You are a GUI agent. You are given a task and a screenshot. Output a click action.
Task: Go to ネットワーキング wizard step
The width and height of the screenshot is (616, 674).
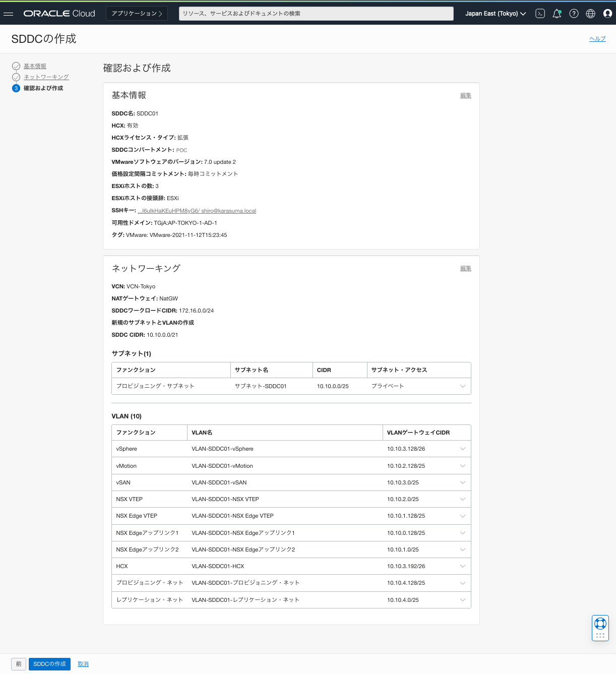point(46,77)
